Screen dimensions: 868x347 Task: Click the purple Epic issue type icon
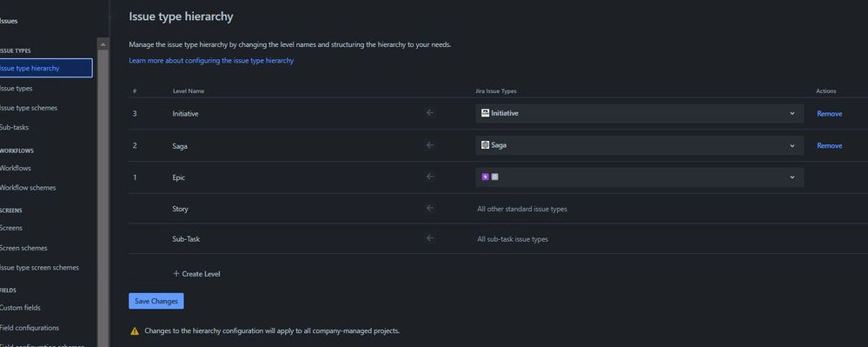[x=486, y=177]
